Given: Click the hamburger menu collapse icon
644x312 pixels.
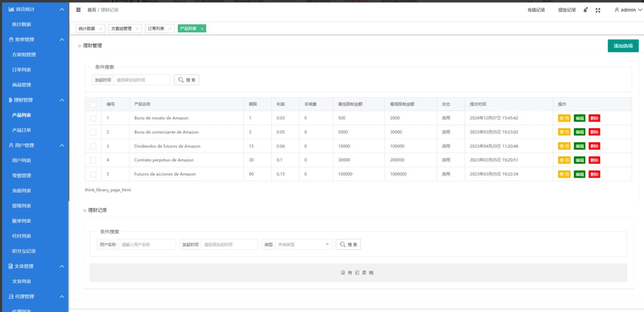Looking at the screenshot, I should coord(78,10).
